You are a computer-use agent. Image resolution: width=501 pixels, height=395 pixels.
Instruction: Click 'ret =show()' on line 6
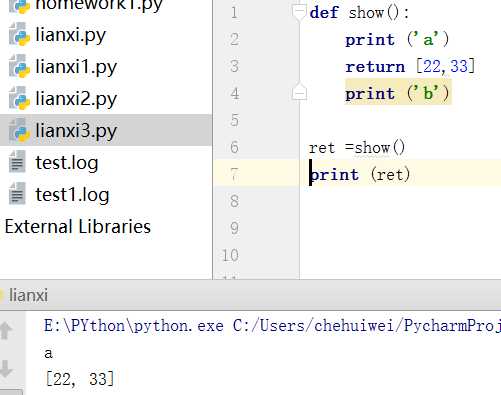coord(357,148)
